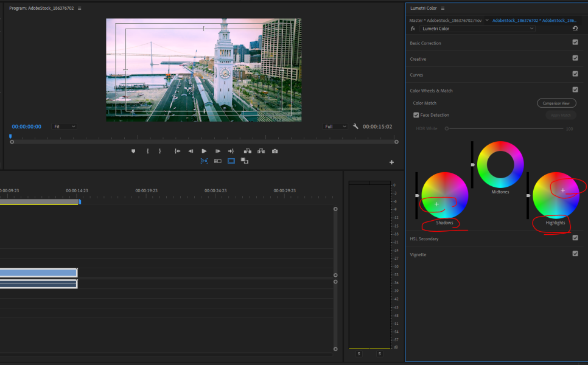
Task: Click the Apply Match button
Action: [x=561, y=115]
